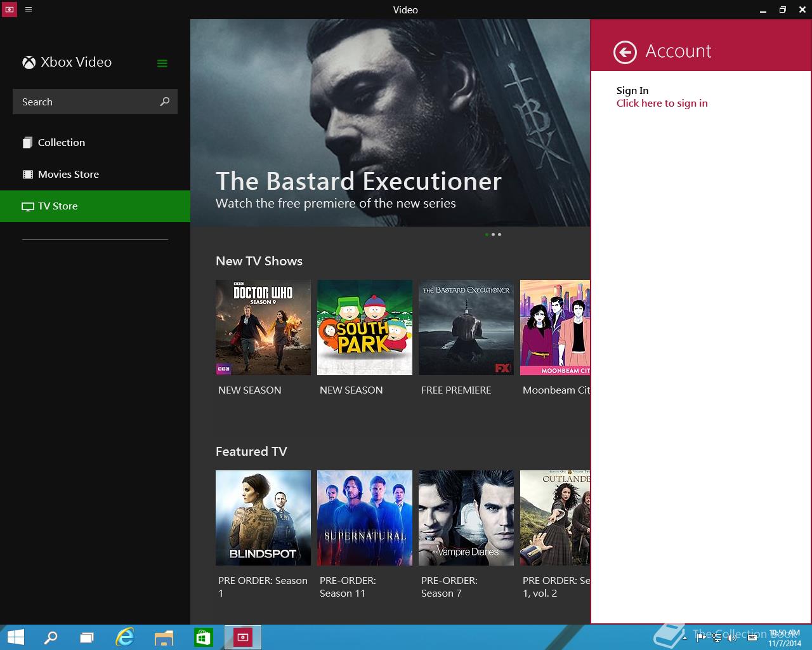Go to Collection in the sidebar

pos(95,143)
